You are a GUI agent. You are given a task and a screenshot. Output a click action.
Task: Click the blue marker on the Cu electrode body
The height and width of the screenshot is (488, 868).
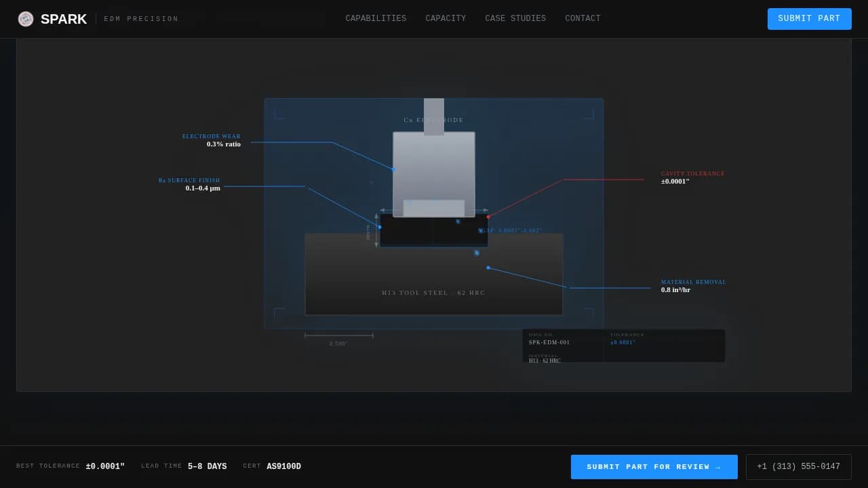(393, 169)
